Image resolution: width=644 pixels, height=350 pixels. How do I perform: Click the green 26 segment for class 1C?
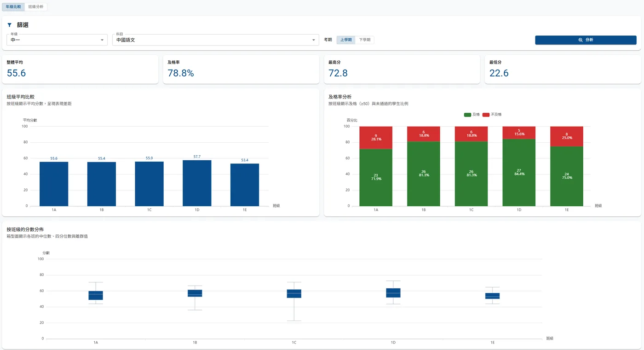pos(471,174)
